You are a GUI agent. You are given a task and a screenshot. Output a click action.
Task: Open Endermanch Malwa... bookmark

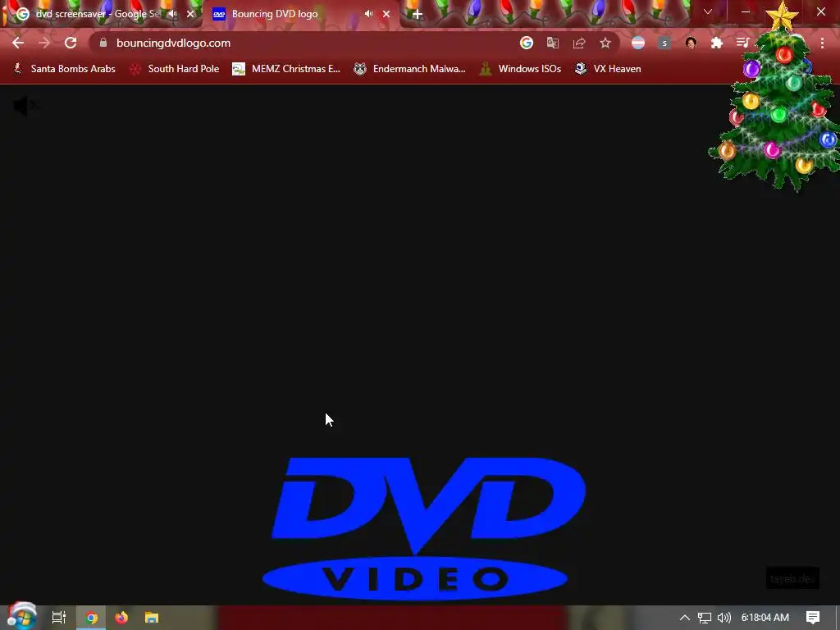pyautogui.click(x=410, y=69)
